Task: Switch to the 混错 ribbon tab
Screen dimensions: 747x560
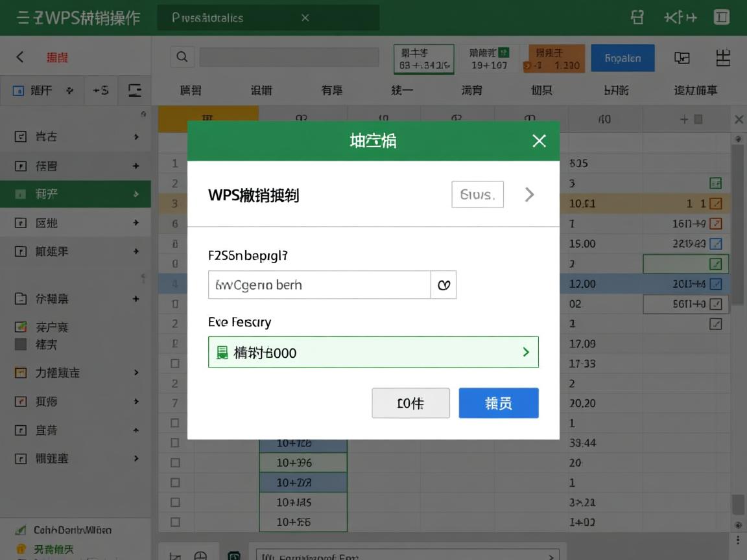Action: [261, 90]
